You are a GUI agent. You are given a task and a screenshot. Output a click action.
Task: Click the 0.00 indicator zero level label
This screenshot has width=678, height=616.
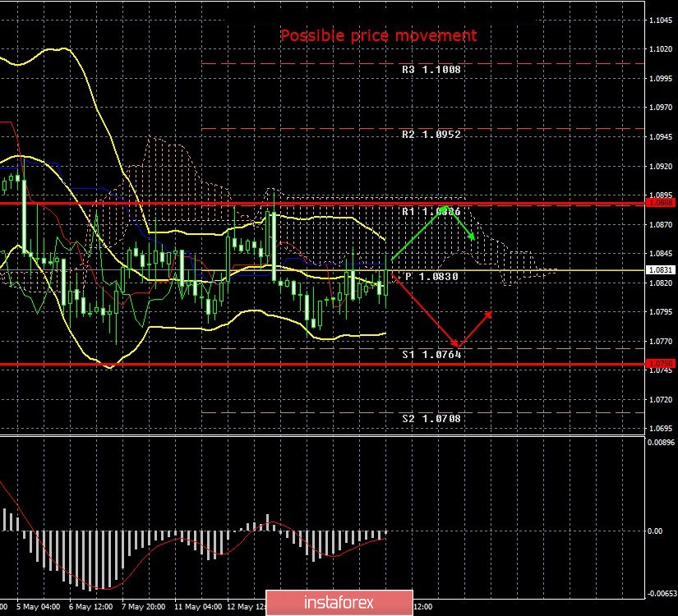tap(656, 531)
